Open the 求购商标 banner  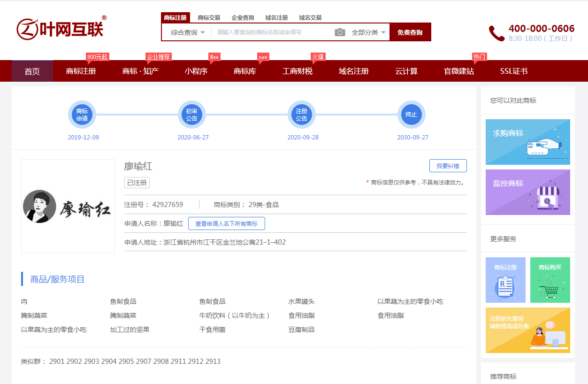pos(527,142)
